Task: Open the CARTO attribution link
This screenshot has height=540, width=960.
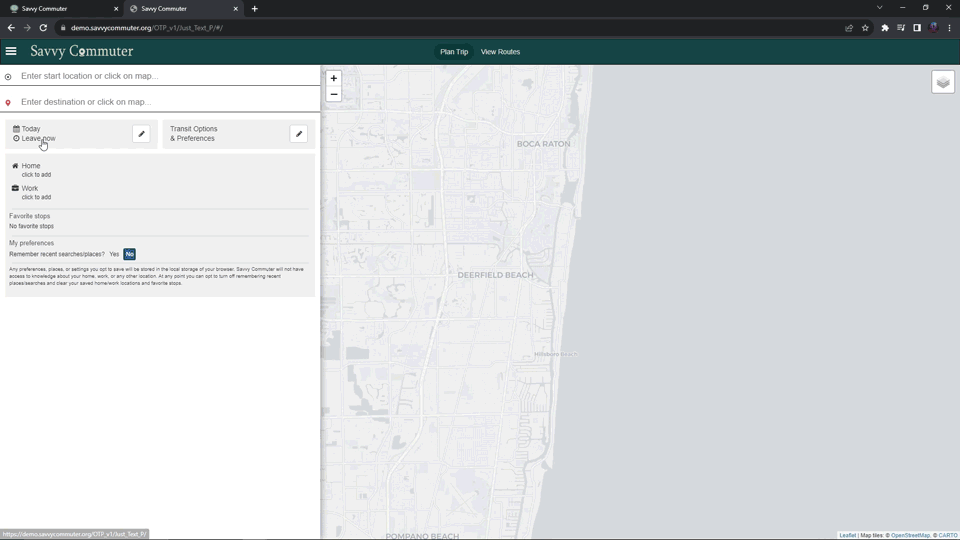Action: click(x=947, y=535)
